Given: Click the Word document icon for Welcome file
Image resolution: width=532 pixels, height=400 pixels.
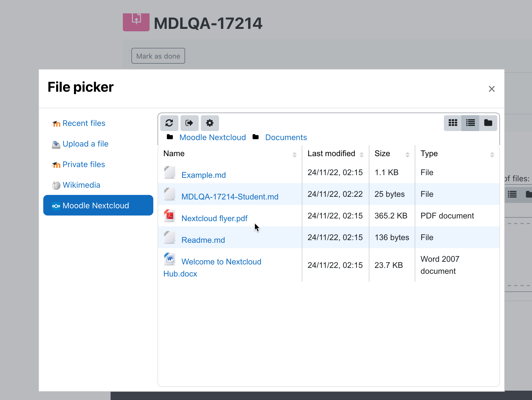Looking at the screenshot, I should coord(170,259).
